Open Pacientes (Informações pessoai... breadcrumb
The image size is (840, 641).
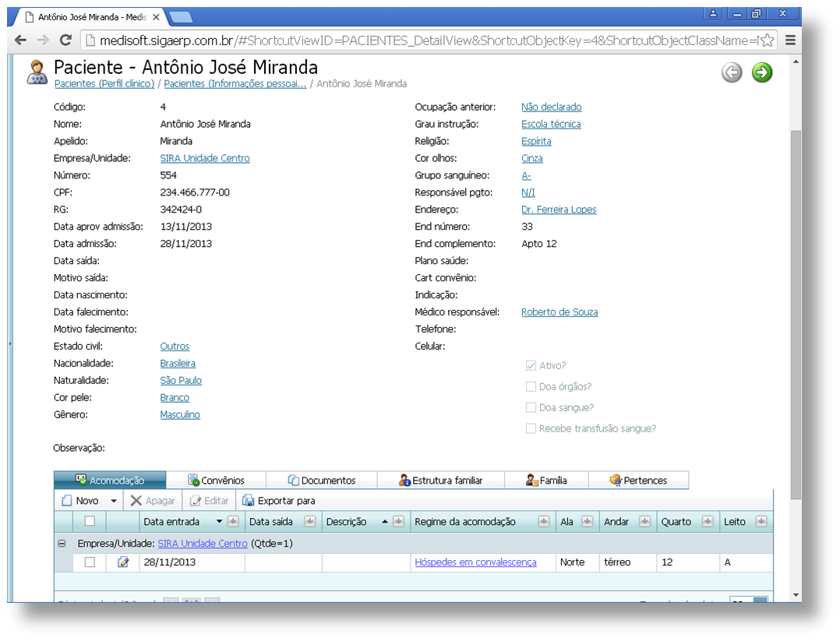pos(235,83)
